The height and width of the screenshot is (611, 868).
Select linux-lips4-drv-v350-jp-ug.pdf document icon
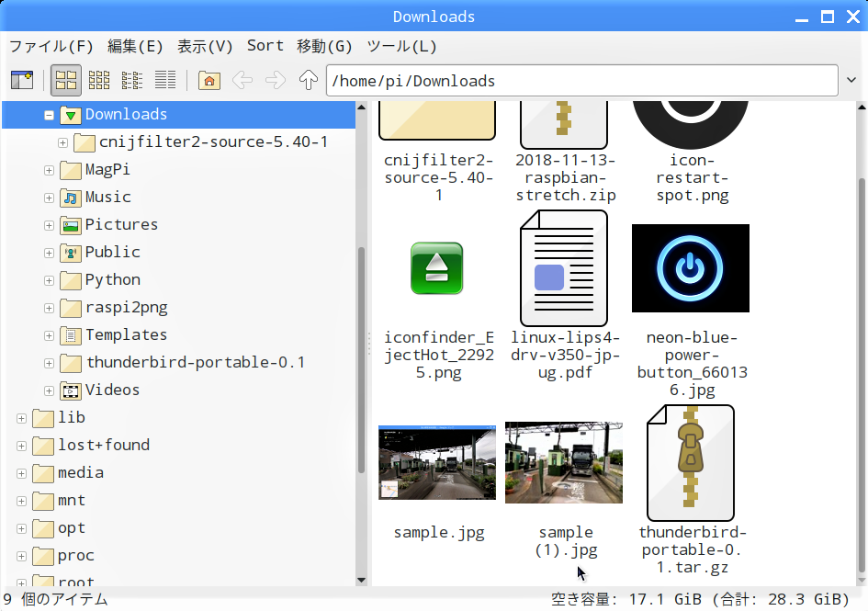(x=564, y=268)
